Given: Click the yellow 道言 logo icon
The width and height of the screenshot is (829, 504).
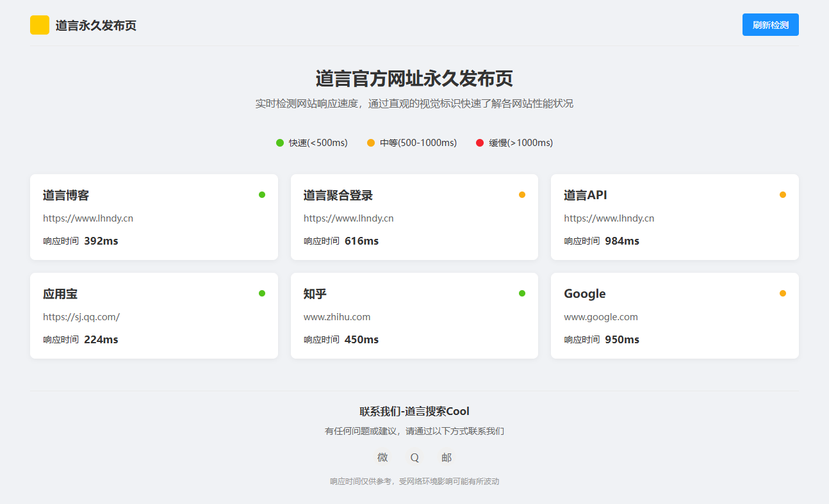Looking at the screenshot, I should [x=40, y=24].
